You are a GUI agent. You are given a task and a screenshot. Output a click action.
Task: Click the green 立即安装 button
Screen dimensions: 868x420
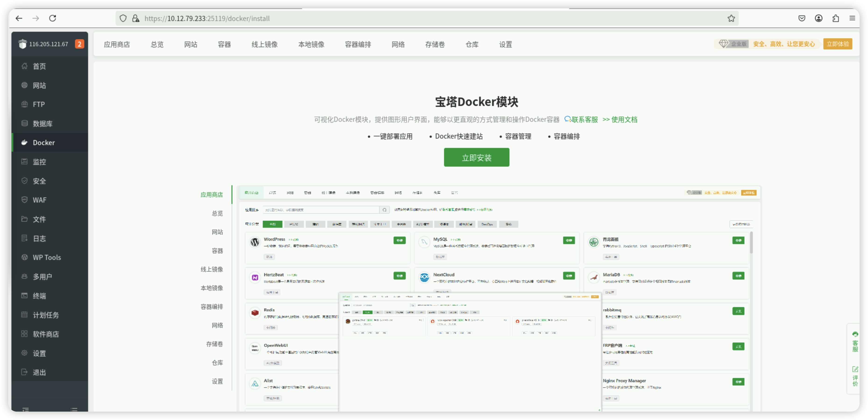click(x=477, y=157)
